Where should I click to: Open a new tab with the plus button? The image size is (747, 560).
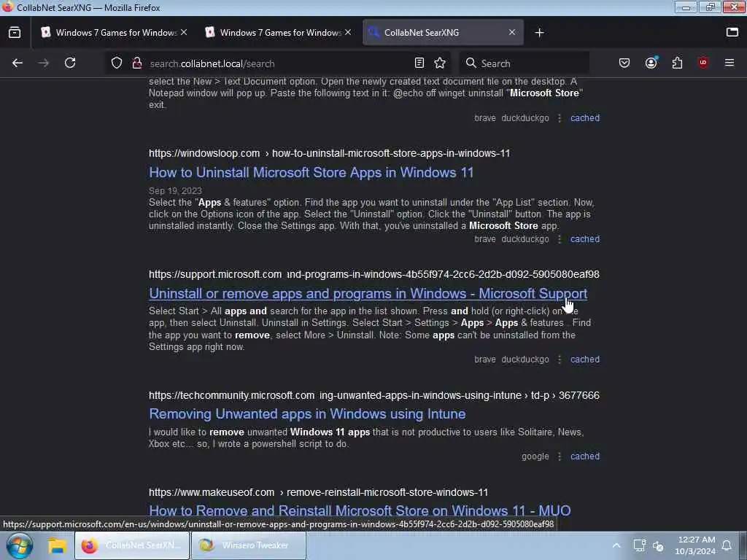(539, 32)
